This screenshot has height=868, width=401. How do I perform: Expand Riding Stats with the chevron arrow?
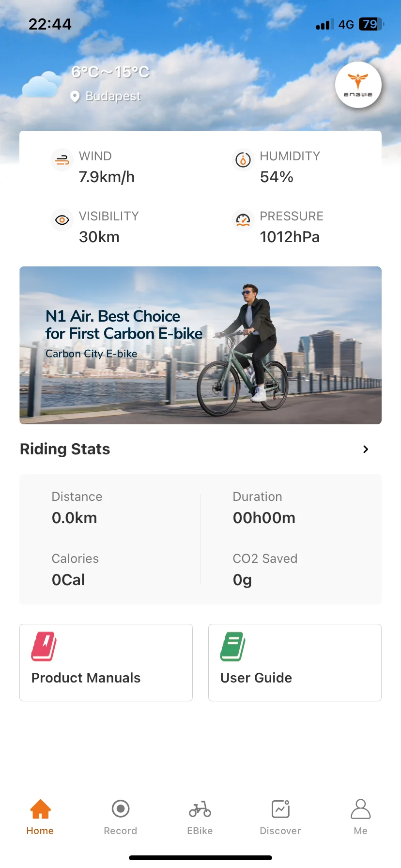(366, 449)
